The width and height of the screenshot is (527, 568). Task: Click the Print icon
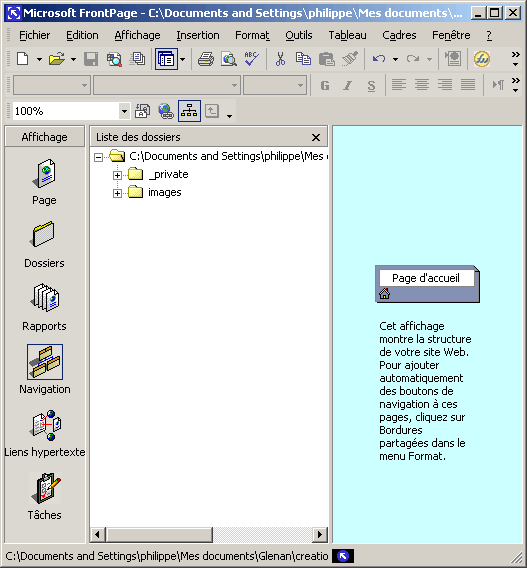[206, 59]
